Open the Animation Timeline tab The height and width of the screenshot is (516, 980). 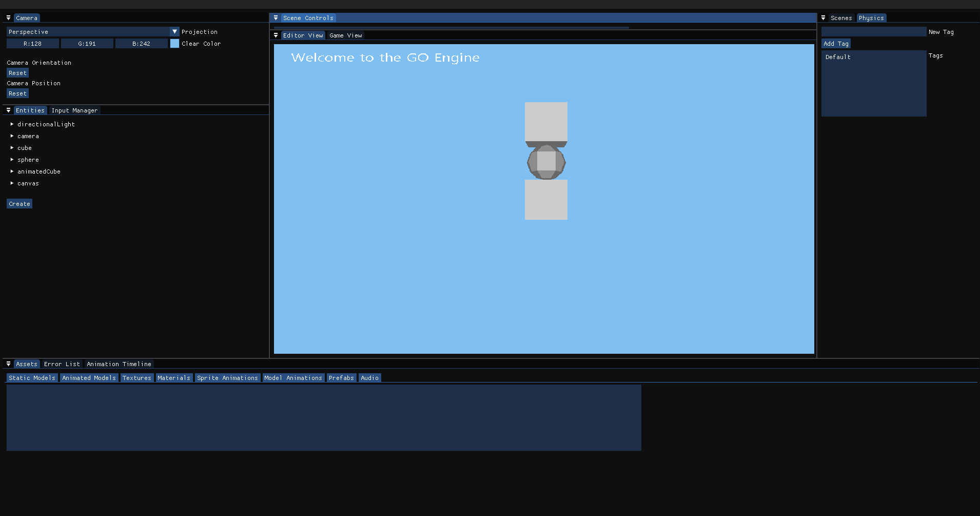click(119, 364)
